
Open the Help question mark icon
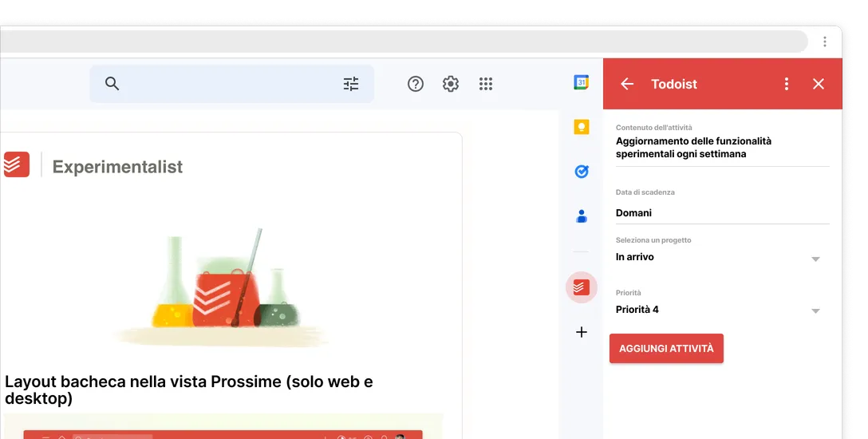pyautogui.click(x=416, y=84)
